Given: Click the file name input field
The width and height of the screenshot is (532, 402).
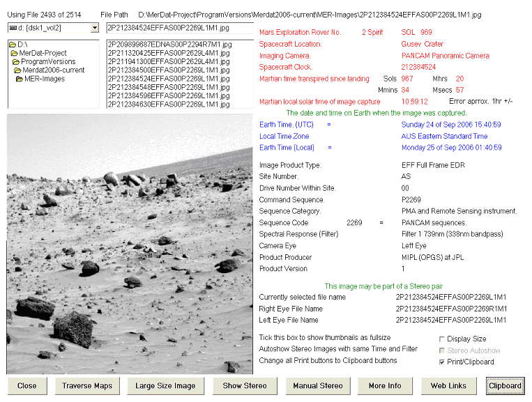Looking at the screenshot, I should (178, 28).
